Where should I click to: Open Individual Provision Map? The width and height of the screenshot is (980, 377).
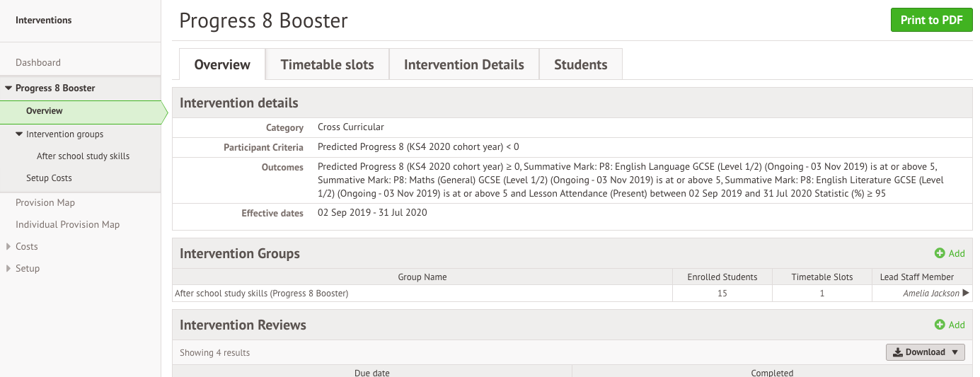[x=68, y=224]
